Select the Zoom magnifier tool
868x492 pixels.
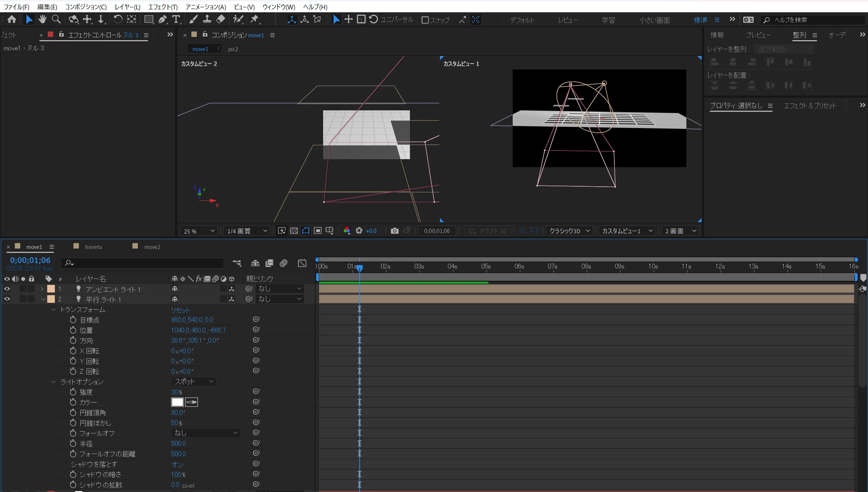(56, 20)
